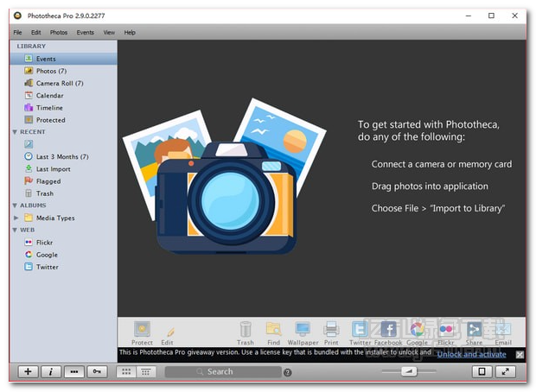This screenshot has width=536, height=392.
Task: Open the Twitter web account in the sidebar
Action: coord(64,267)
